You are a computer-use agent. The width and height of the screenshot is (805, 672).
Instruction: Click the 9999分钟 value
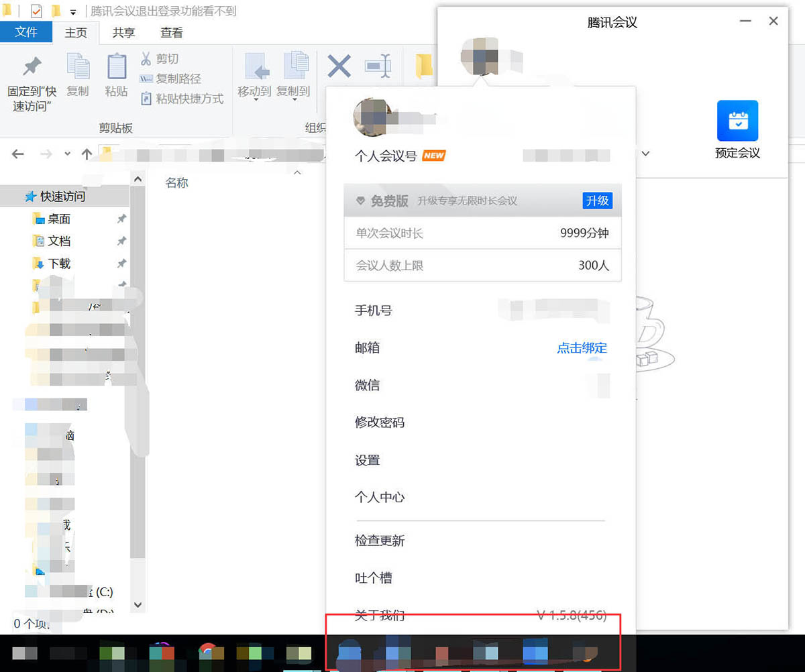584,233
